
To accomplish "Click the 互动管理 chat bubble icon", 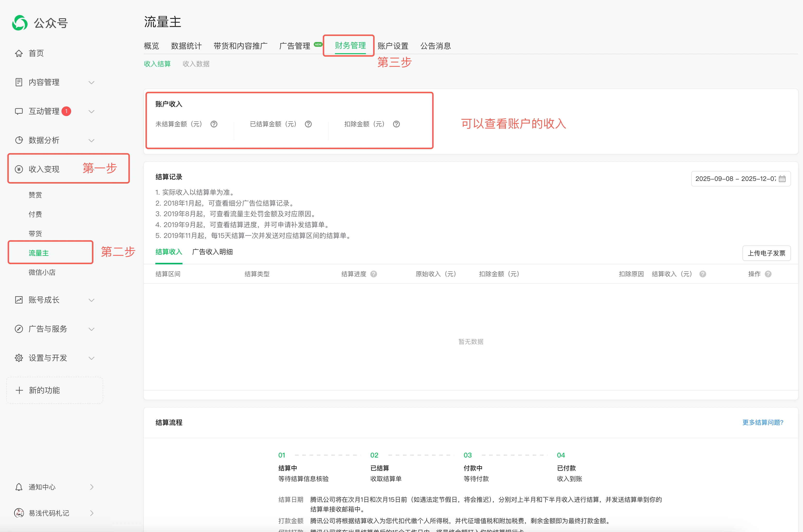I will [19, 111].
